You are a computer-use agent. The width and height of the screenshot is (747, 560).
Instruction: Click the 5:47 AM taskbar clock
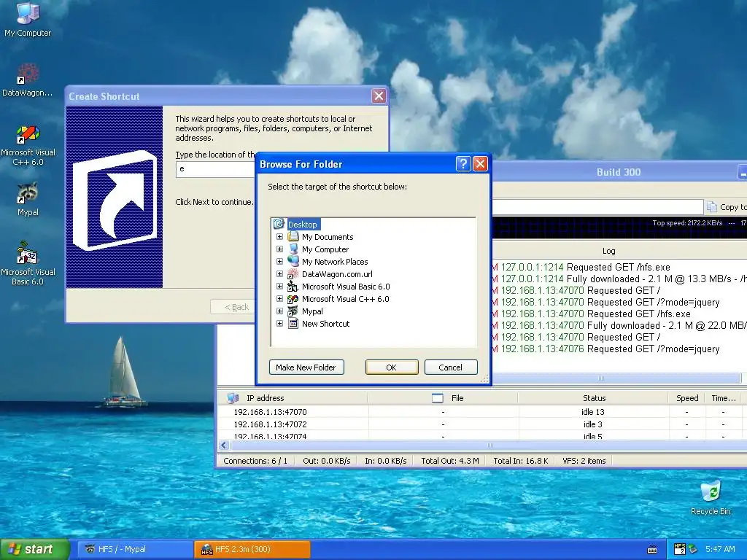pos(720,549)
